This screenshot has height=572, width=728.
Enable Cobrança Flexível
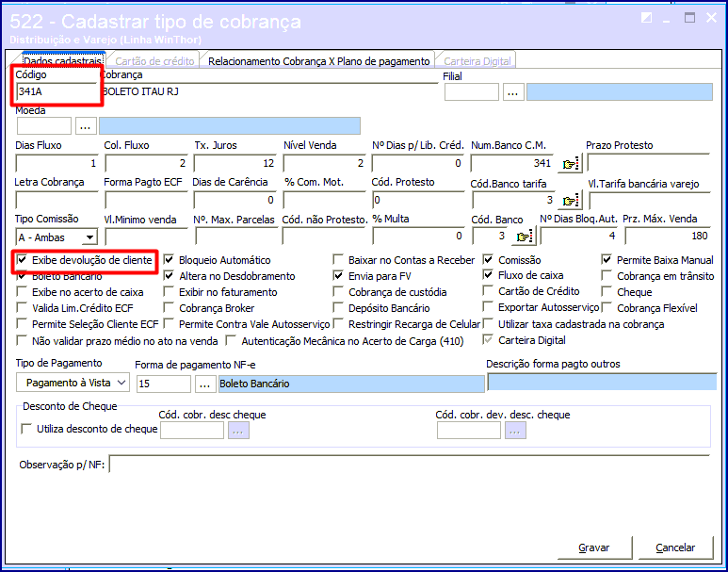(607, 307)
